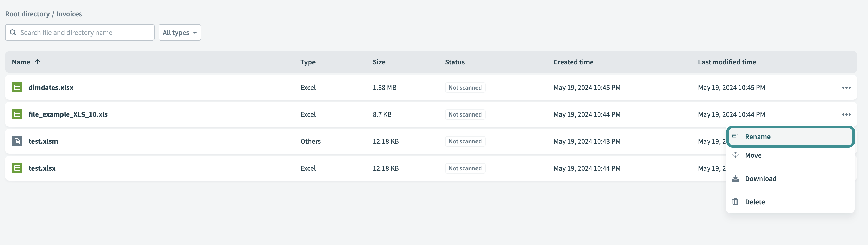
Task: Sort the list by the Size column
Action: tap(379, 62)
